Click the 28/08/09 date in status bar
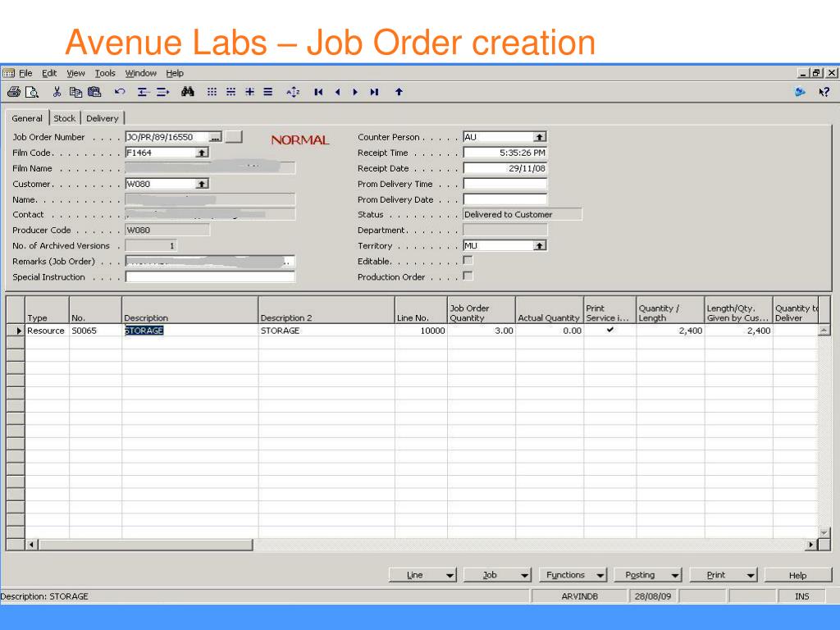The height and width of the screenshot is (630, 840). point(652,596)
